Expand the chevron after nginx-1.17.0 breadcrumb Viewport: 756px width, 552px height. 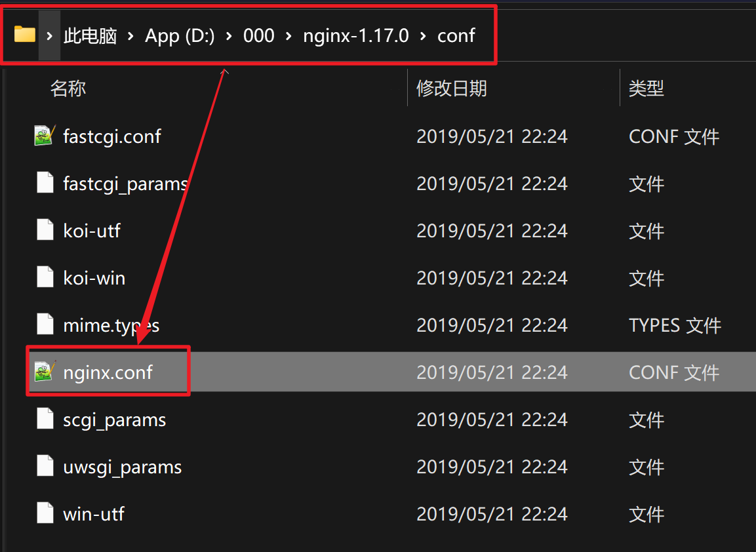423,35
